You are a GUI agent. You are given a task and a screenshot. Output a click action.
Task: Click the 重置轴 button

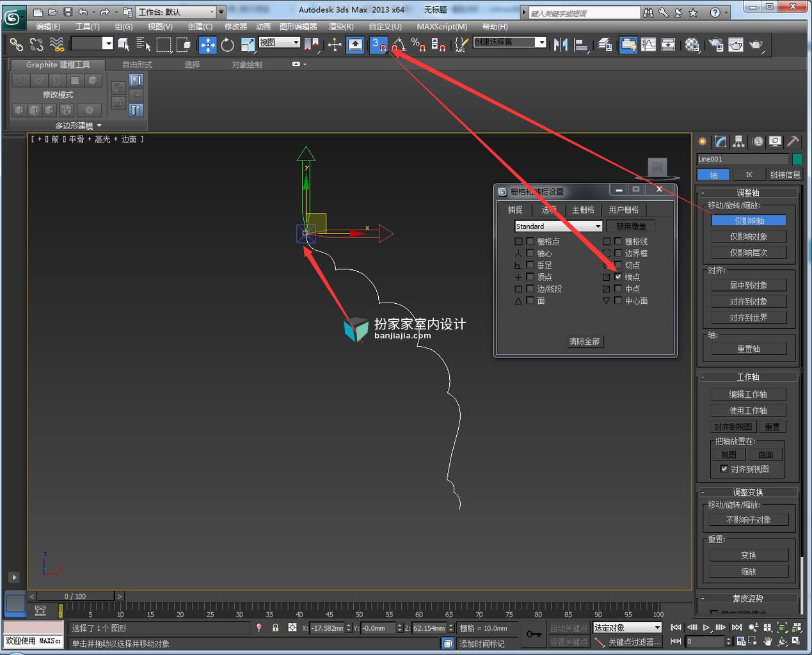(749, 349)
